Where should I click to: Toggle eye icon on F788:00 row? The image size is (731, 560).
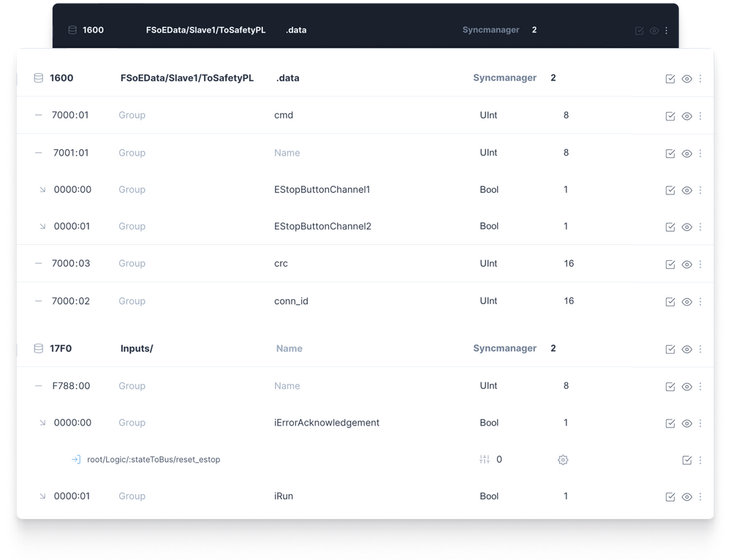pos(686,387)
